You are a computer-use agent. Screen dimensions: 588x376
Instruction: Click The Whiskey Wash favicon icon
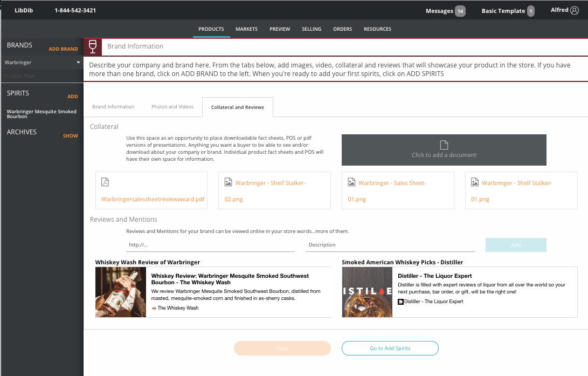(154, 308)
